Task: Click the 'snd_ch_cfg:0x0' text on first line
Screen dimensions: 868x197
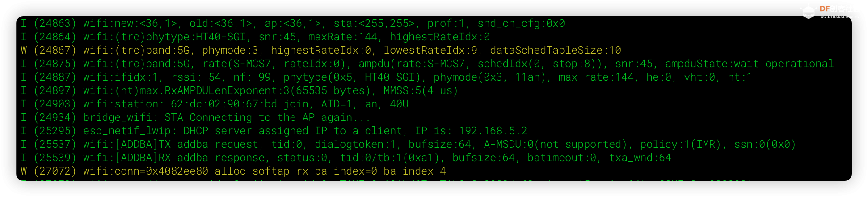Action: (521, 23)
